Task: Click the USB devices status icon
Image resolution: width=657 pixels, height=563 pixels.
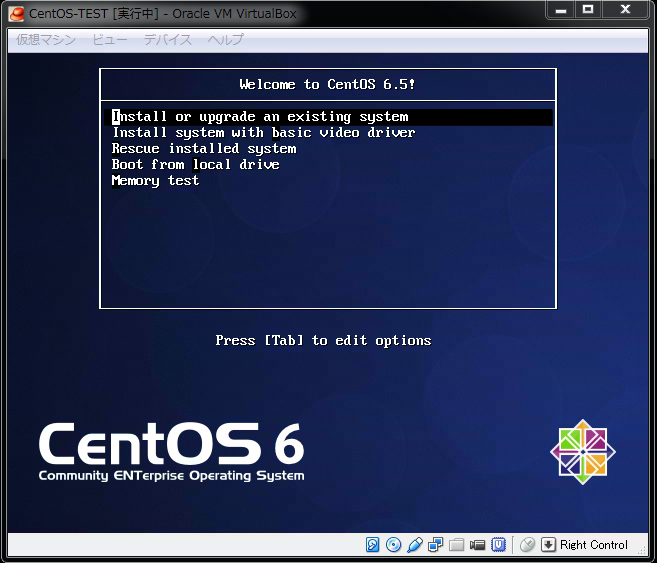Action: 414,545
